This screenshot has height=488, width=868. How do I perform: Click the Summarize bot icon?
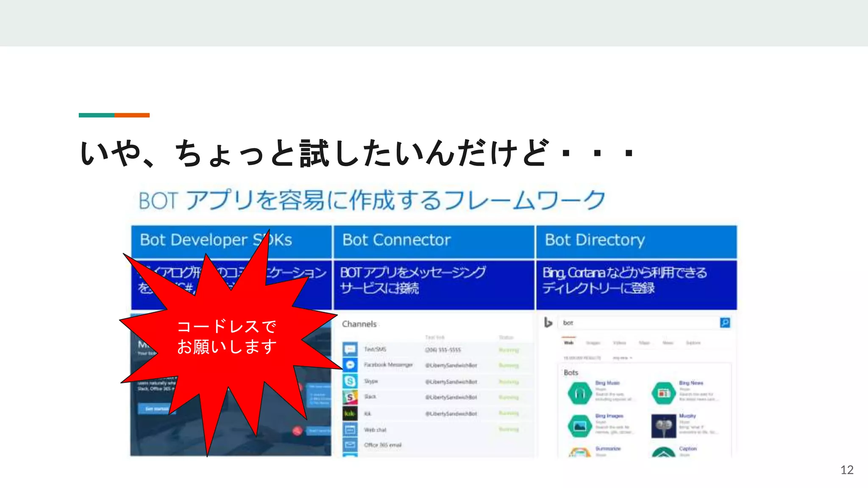tap(580, 452)
